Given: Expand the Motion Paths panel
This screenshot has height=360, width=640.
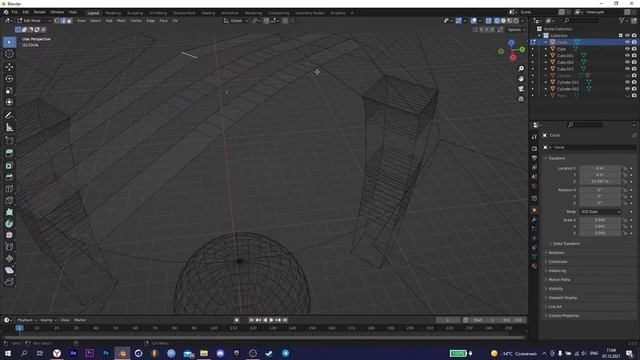Looking at the screenshot, I should click(559, 280).
